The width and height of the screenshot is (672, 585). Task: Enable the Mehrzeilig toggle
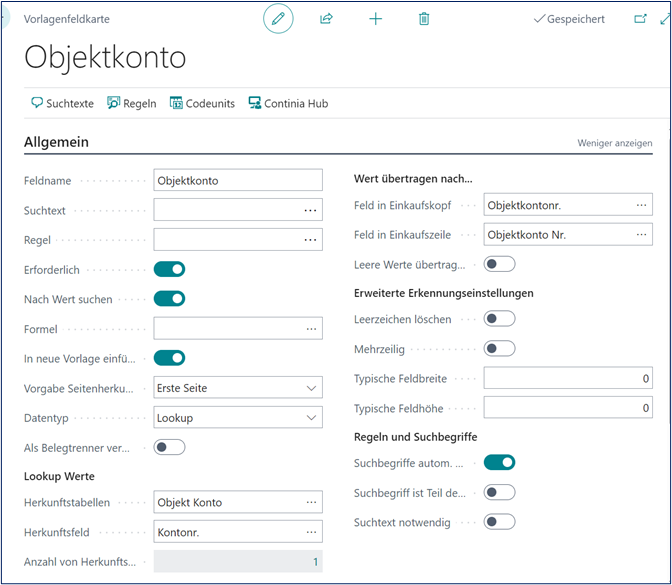pos(499,349)
